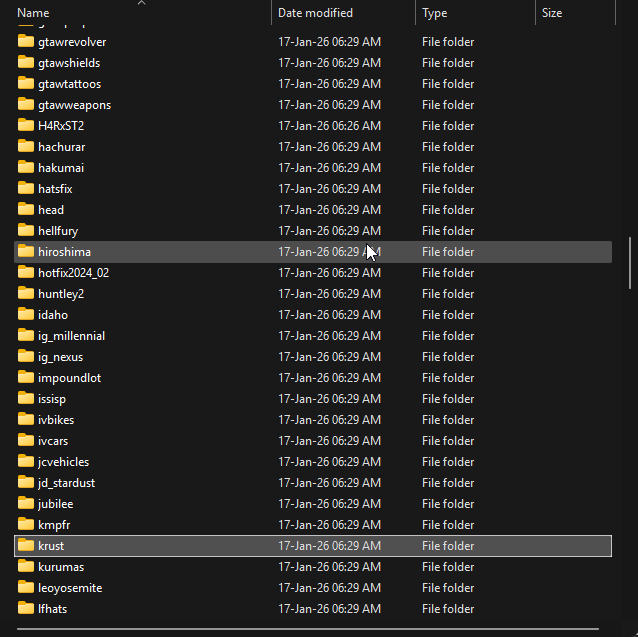The height and width of the screenshot is (637, 638).
Task: Click the gtawshields folder icon
Action: coord(26,62)
